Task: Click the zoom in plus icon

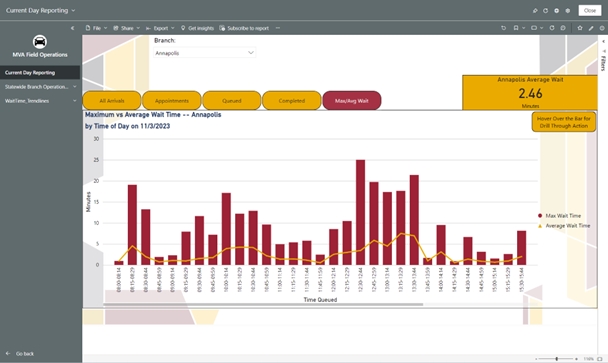Action: (x=577, y=359)
